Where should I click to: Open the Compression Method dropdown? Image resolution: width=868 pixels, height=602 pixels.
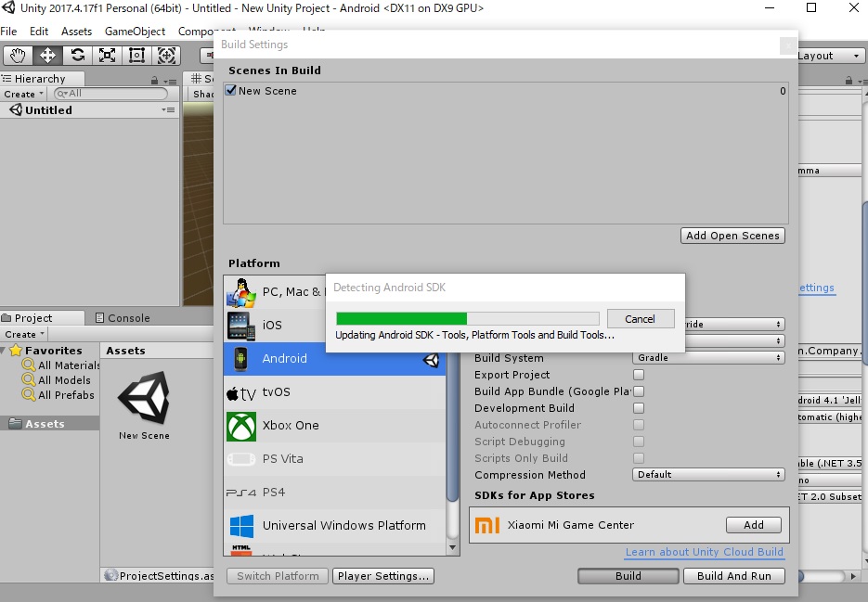(708, 474)
